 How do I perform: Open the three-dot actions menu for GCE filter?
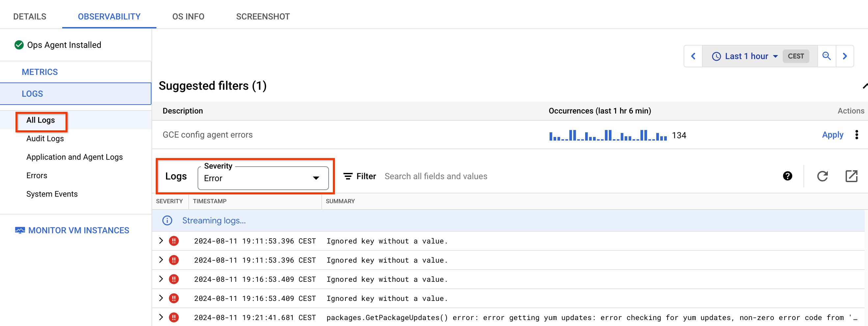coord(856,135)
